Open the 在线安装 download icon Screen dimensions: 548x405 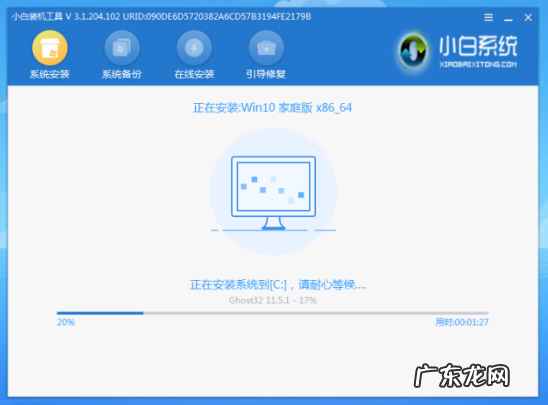[194, 48]
